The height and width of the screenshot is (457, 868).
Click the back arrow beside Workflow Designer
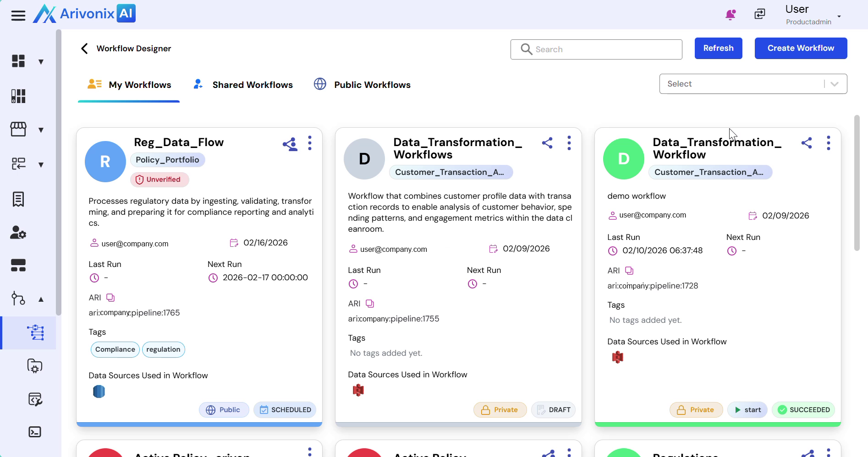click(84, 49)
